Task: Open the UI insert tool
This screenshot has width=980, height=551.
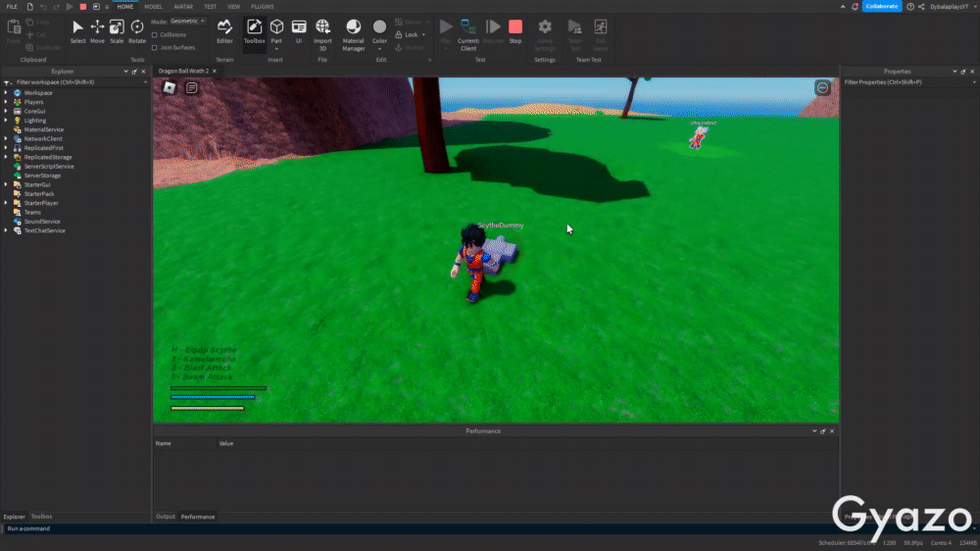Action: [299, 31]
